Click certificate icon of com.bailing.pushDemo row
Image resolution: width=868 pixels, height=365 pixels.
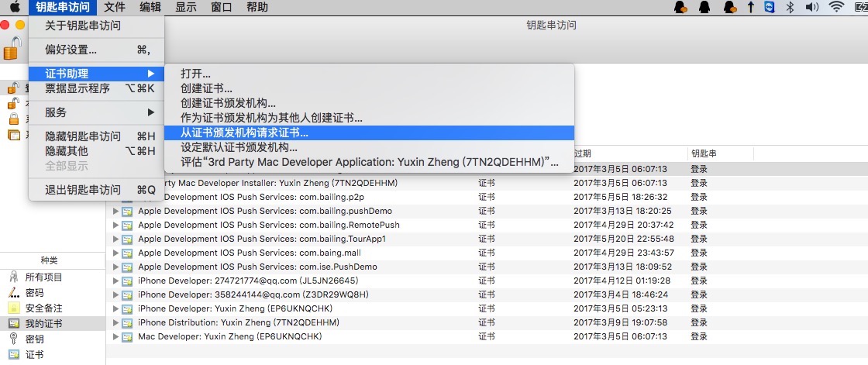coord(127,211)
